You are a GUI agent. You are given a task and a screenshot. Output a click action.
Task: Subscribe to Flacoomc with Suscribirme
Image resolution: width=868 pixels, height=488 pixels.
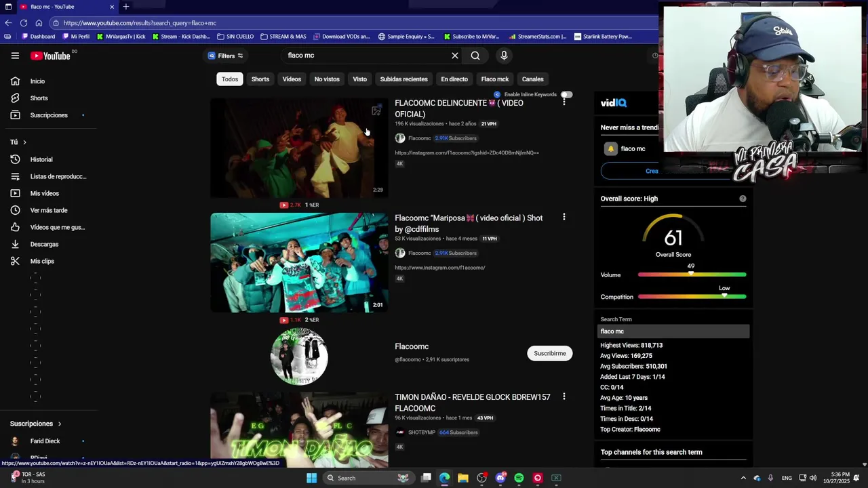click(x=549, y=353)
